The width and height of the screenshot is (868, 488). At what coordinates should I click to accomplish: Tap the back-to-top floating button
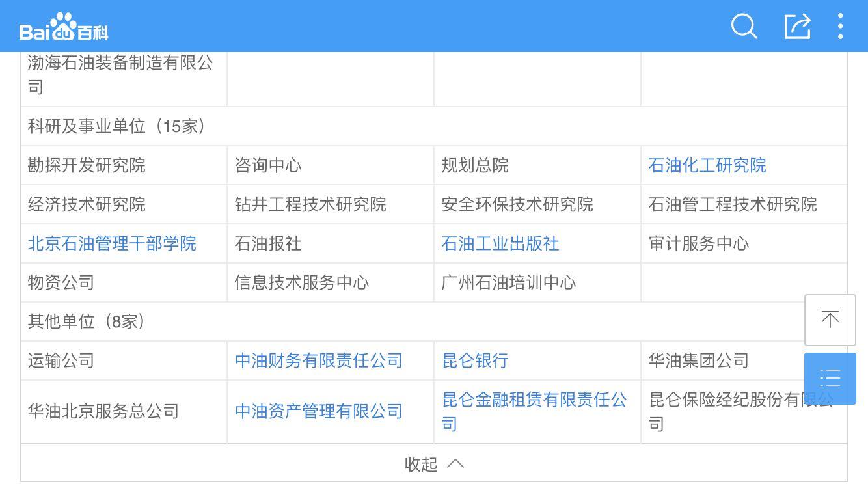pos(830,320)
